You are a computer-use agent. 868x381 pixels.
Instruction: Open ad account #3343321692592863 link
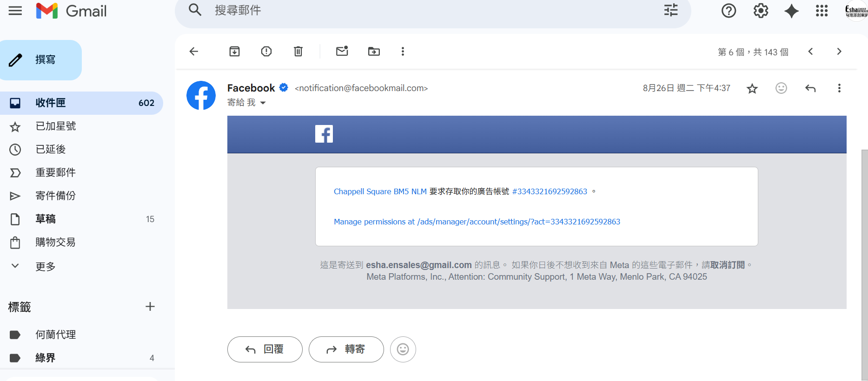click(x=550, y=191)
